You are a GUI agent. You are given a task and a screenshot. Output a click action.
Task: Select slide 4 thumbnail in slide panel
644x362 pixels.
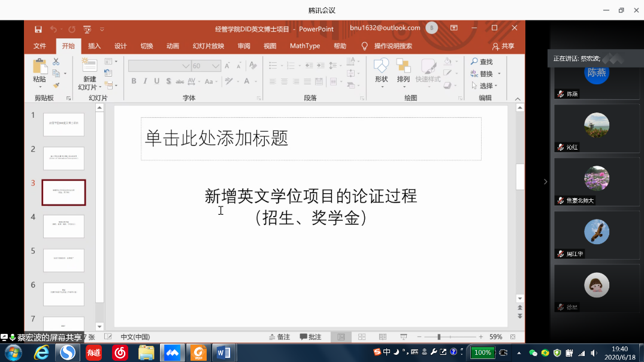click(x=64, y=226)
